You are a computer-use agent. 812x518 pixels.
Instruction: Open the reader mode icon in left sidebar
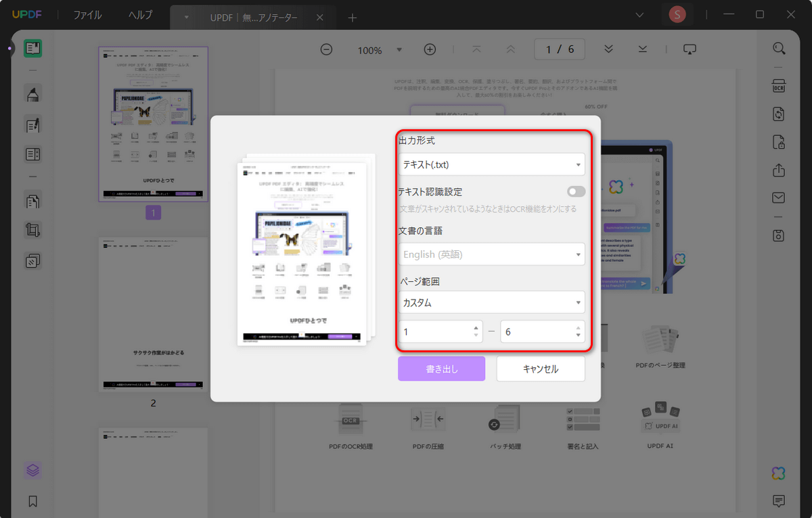point(32,48)
